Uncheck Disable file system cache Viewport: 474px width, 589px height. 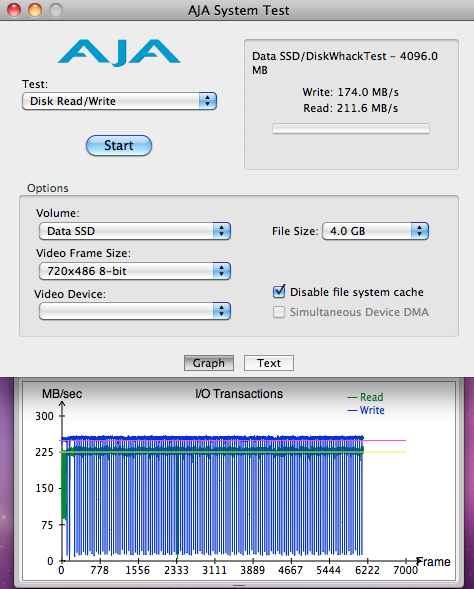coord(279,291)
